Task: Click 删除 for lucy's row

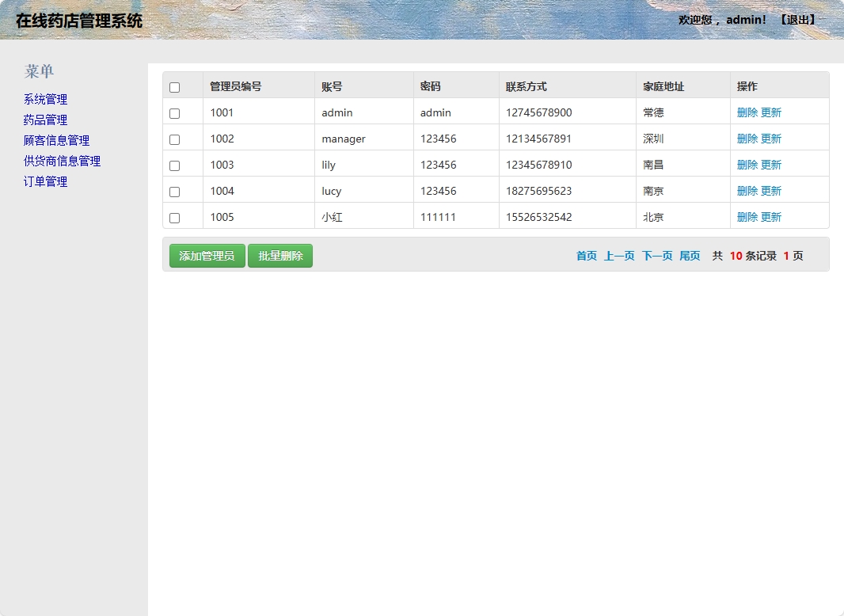Action: [747, 191]
